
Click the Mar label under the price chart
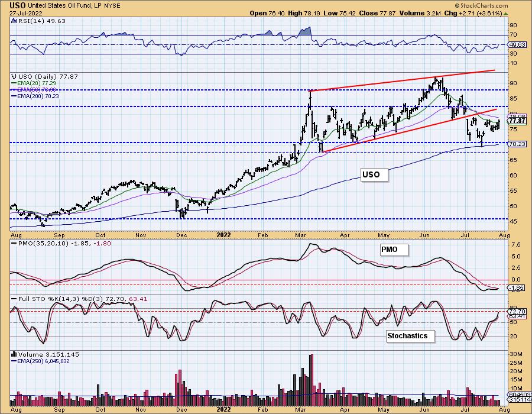tap(300, 235)
